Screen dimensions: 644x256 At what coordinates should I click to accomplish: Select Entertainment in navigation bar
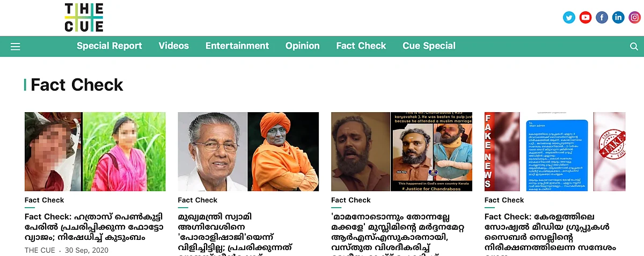tap(237, 46)
